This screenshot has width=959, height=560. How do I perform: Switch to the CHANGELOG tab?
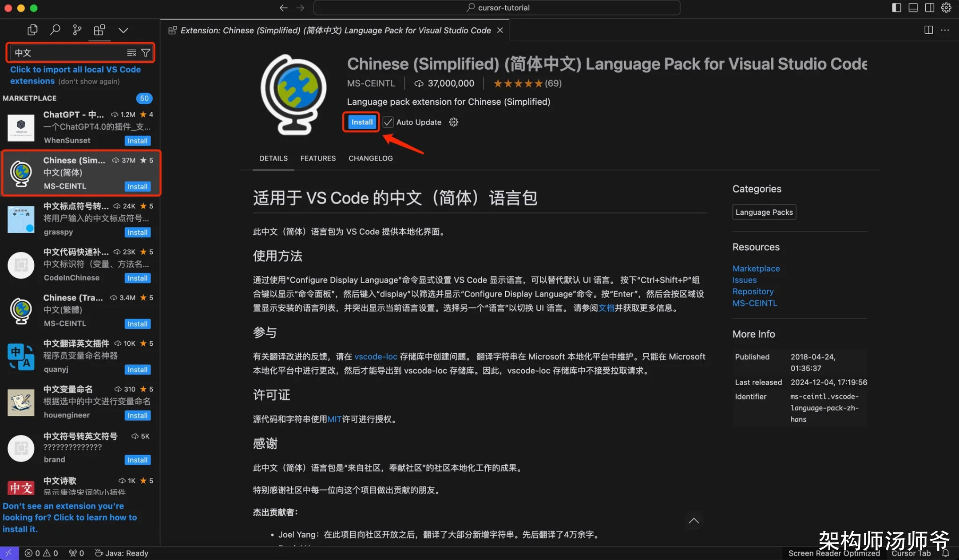coord(370,158)
